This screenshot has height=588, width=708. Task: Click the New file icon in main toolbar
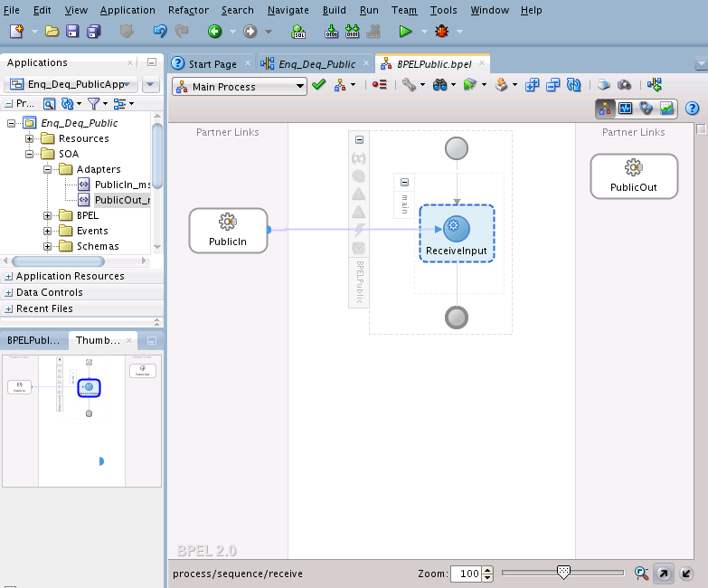(16, 32)
